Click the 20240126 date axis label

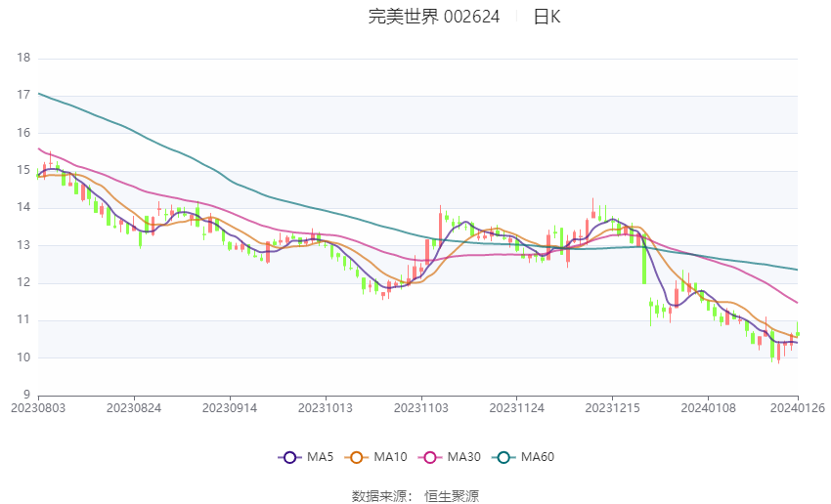[x=798, y=408]
